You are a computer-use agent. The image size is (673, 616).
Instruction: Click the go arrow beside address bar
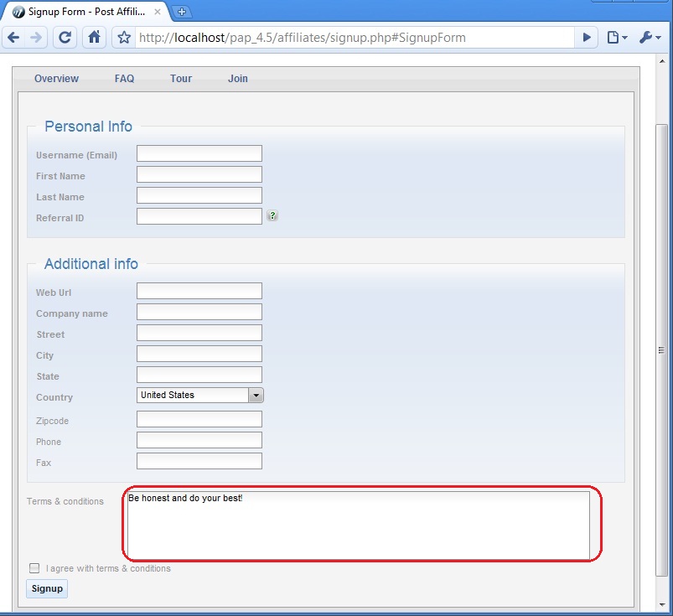point(587,38)
